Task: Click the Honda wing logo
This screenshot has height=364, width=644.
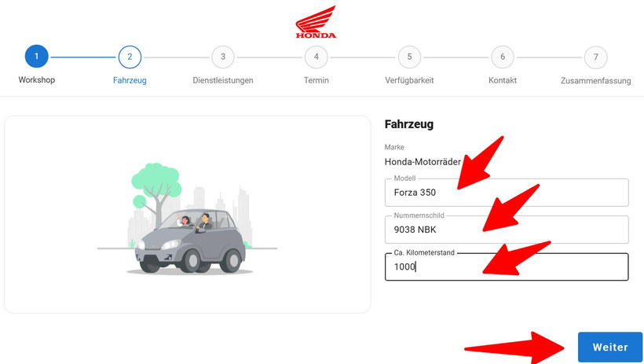Action: [316, 22]
